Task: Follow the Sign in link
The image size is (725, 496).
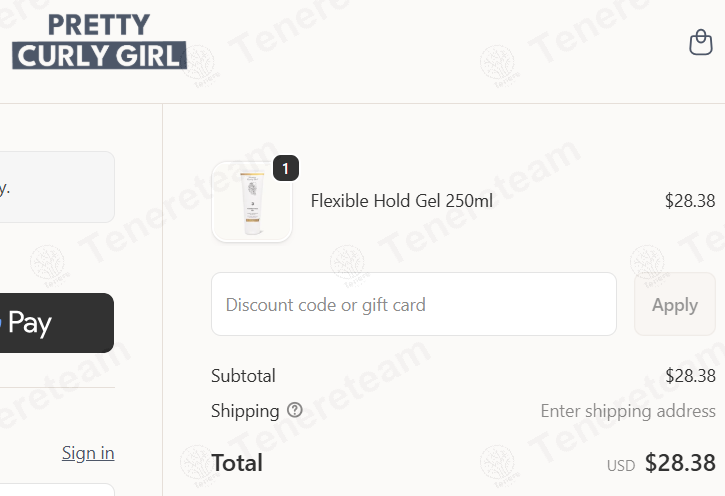Action: (x=88, y=453)
